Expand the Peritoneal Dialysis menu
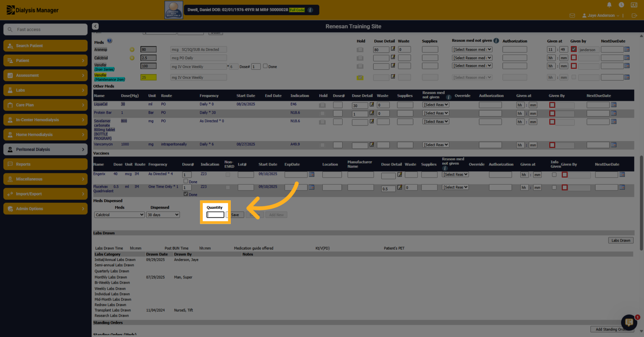Image resolution: width=644 pixels, height=337 pixels. tap(45, 149)
